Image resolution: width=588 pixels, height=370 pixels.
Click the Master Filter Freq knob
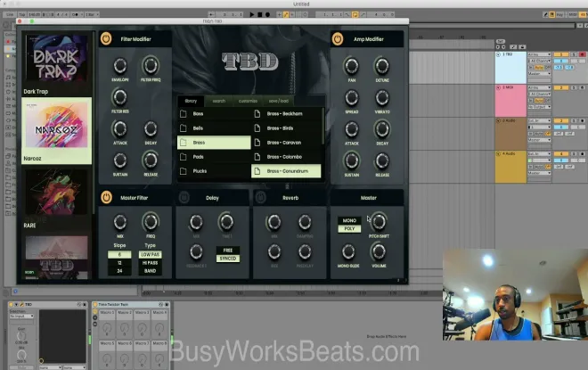tap(151, 222)
